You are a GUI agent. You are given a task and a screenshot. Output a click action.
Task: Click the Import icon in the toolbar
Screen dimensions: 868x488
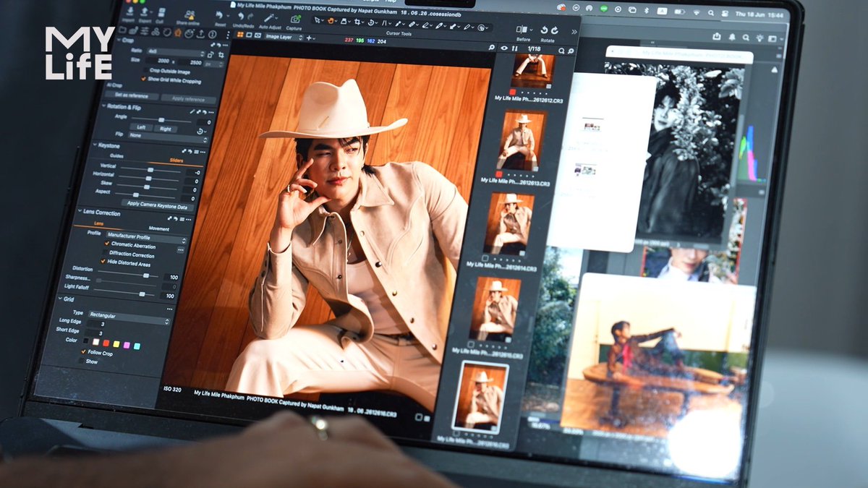click(130, 11)
